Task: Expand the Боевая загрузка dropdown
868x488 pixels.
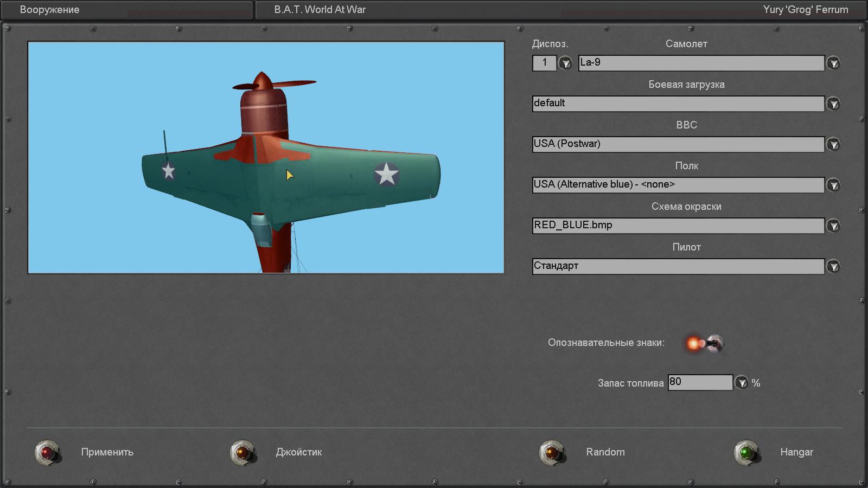Action: coord(833,104)
